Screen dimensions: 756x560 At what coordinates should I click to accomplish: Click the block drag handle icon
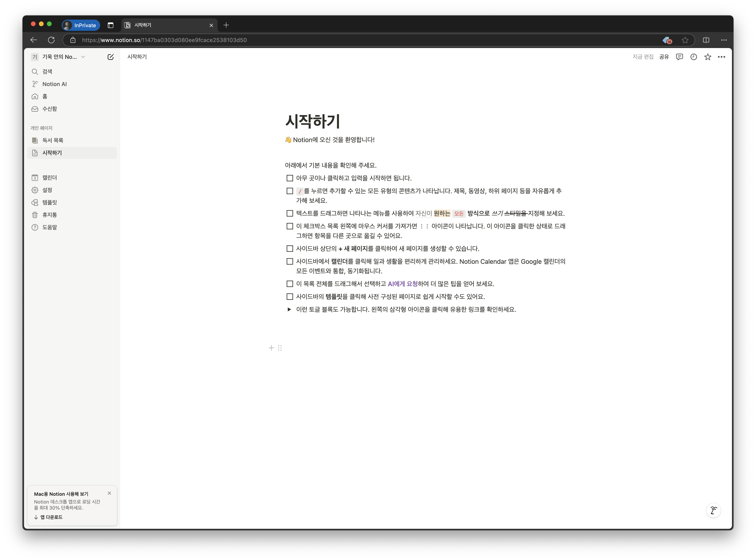point(280,348)
